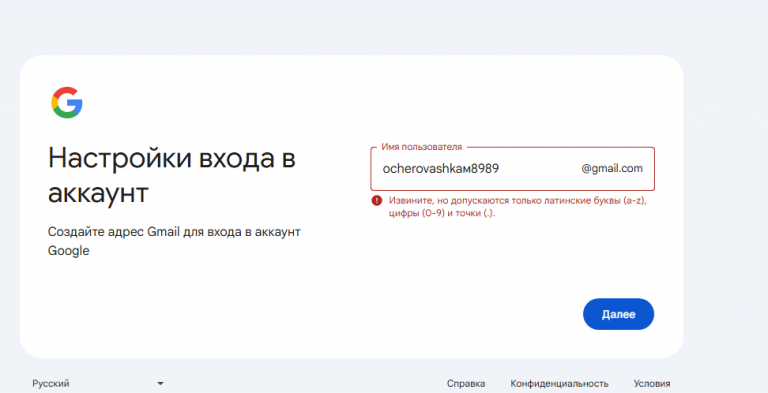Open the Русский language dropdown
Viewport: 768px width, 393px height.
(x=98, y=383)
